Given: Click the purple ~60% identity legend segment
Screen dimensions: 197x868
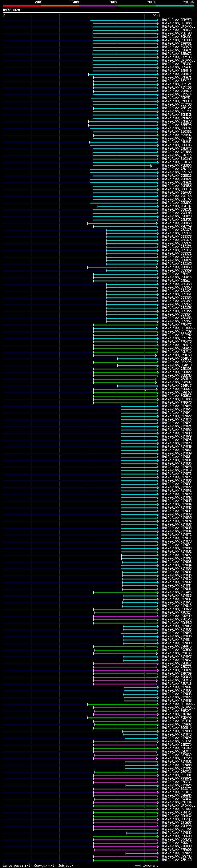Looking at the screenshot, I should (x=99, y=6).
